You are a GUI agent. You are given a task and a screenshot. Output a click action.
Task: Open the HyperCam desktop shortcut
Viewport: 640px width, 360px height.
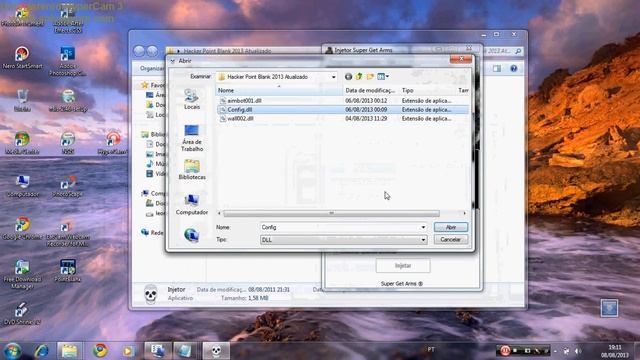pos(113,143)
